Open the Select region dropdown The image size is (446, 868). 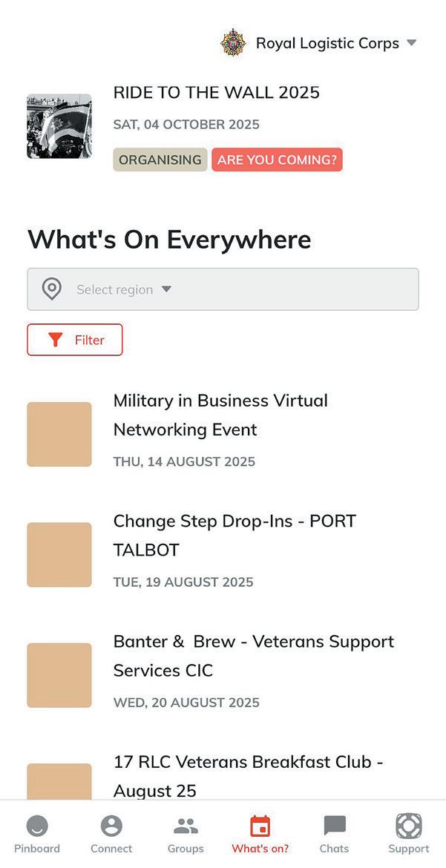[x=223, y=289]
